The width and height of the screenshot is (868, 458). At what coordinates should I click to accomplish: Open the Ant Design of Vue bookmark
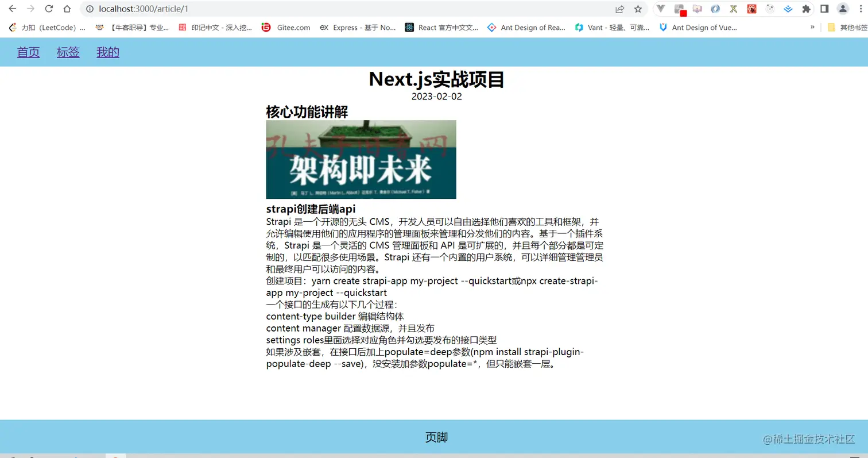pyautogui.click(x=698, y=27)
